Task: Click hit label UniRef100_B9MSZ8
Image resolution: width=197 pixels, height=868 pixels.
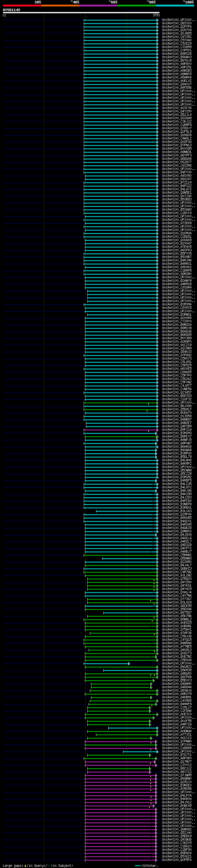Action: [176, 54]
